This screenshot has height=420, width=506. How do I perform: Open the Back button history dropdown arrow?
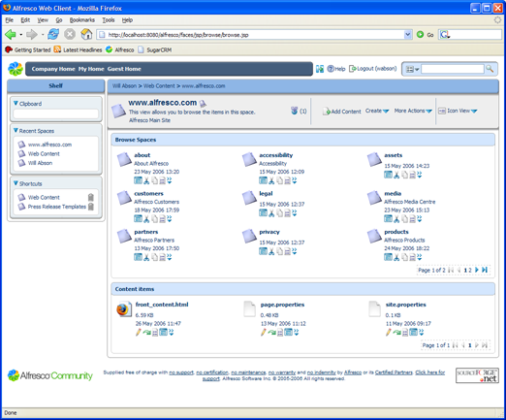(x=20, y=34)
